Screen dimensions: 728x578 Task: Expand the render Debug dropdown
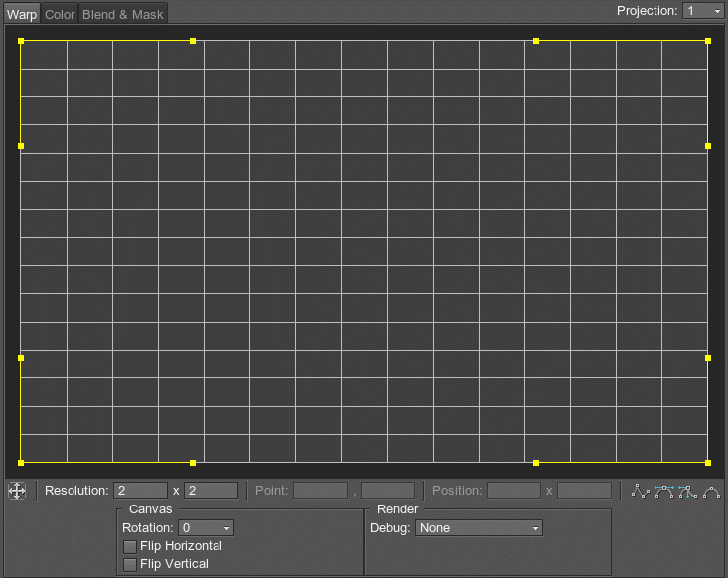[479, 528]
